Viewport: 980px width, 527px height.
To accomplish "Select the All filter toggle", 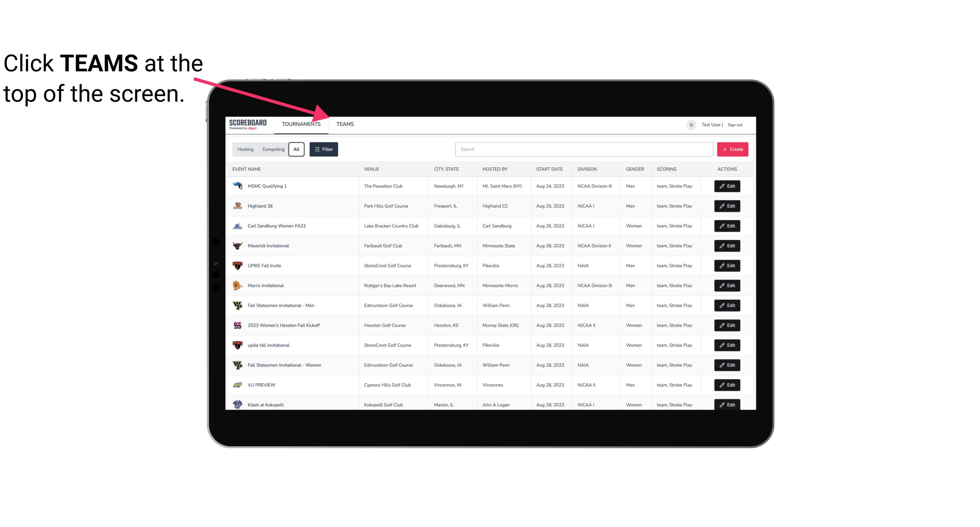I will (x=297, y=149).
